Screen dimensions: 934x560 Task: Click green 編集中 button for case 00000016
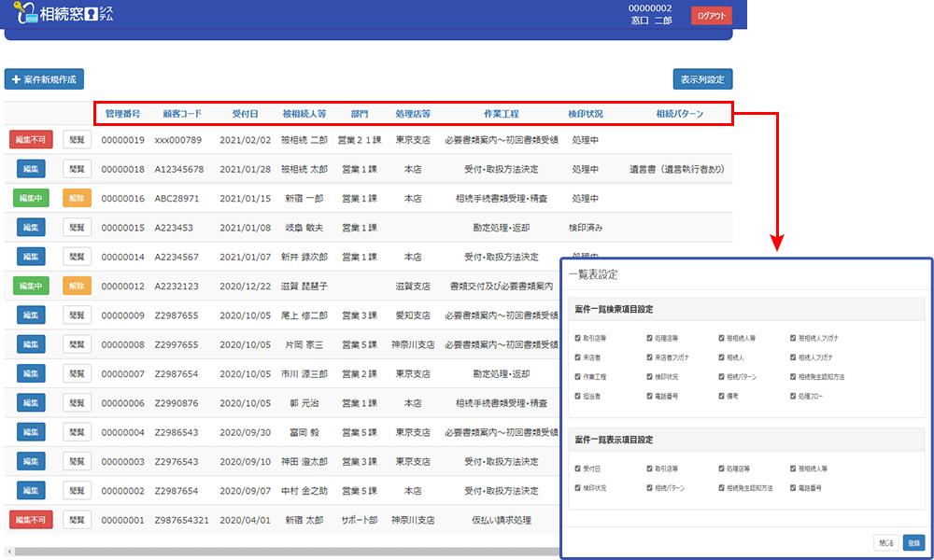coord(31,199)
